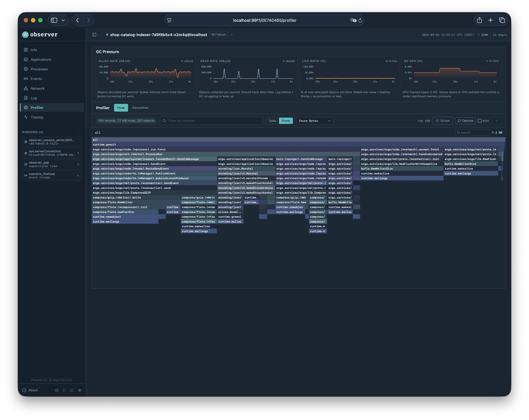Select the Flame view toggle

coord(286,121)
